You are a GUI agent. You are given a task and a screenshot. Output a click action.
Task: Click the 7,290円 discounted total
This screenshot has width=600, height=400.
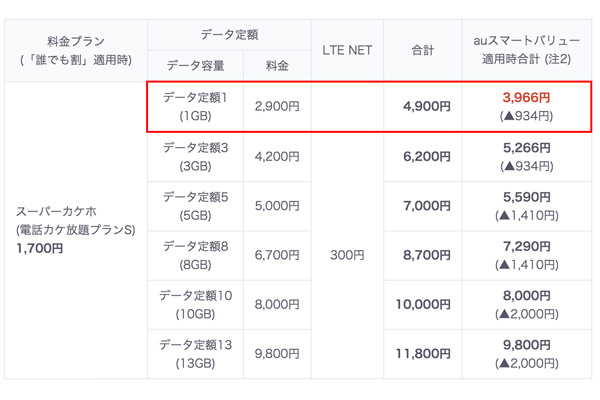[x=525, y=246]
